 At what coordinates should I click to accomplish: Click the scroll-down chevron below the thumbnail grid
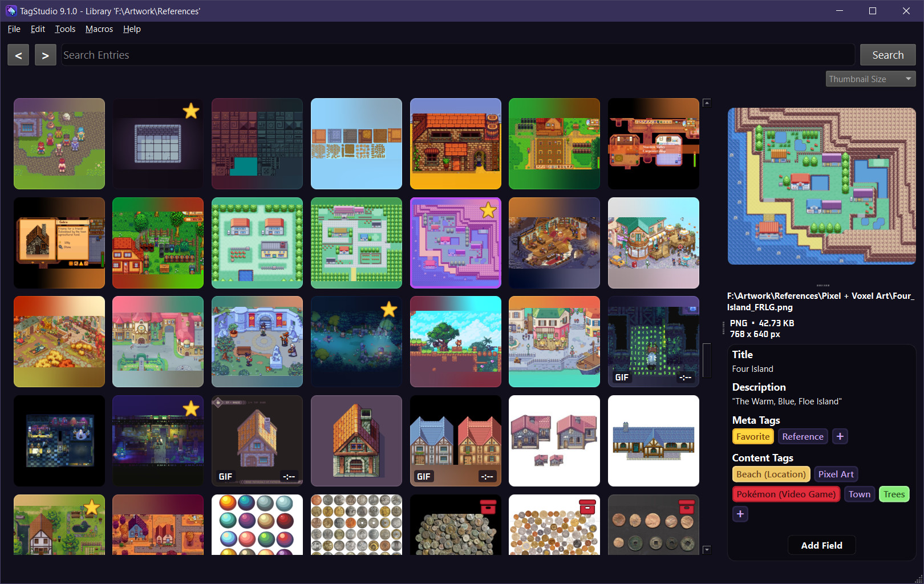[x=707, y=549]
